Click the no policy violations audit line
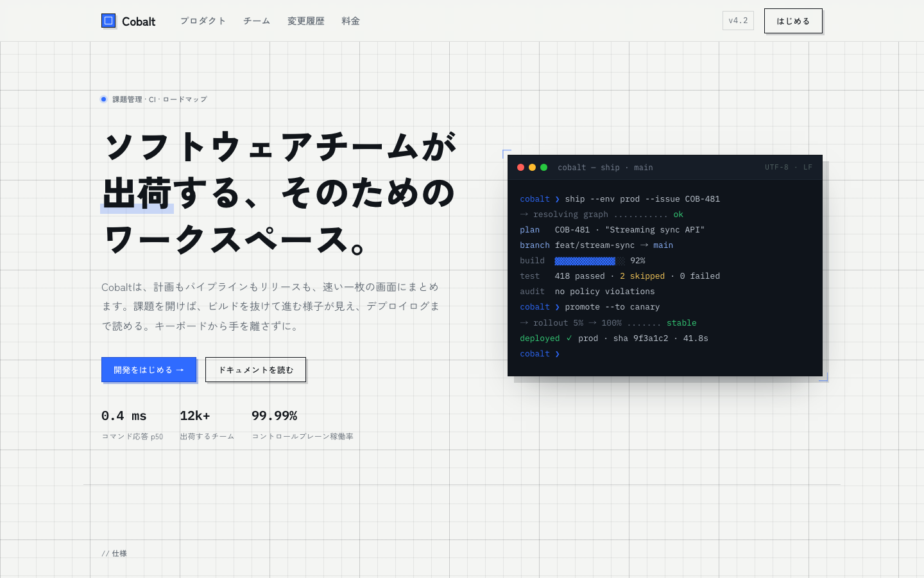Image resolution: width=924 pixels, height=578 pixels. point(587,292)
